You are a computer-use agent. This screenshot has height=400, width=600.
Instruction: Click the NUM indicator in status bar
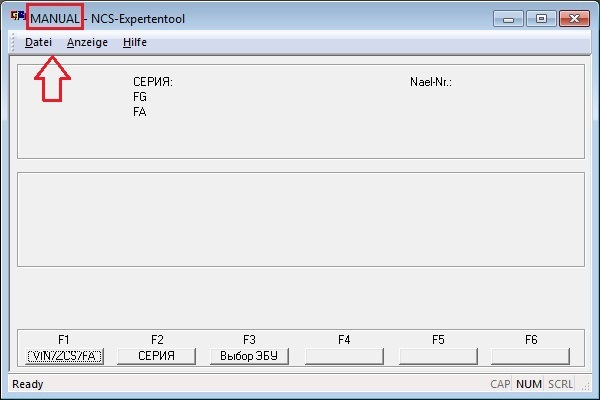click(529, 384)
